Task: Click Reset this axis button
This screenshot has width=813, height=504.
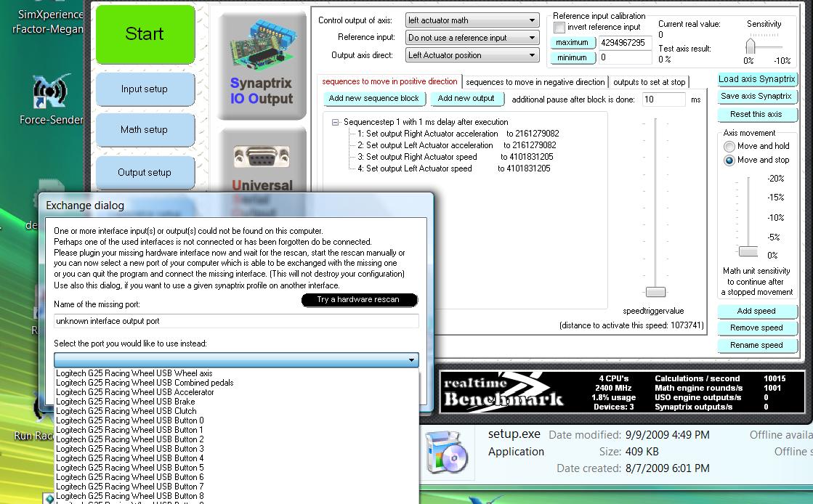Action: pos(757,115)
